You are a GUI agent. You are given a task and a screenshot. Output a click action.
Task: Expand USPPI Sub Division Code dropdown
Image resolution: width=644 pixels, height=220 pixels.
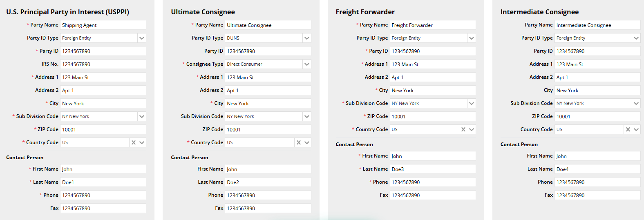point(142,116)
